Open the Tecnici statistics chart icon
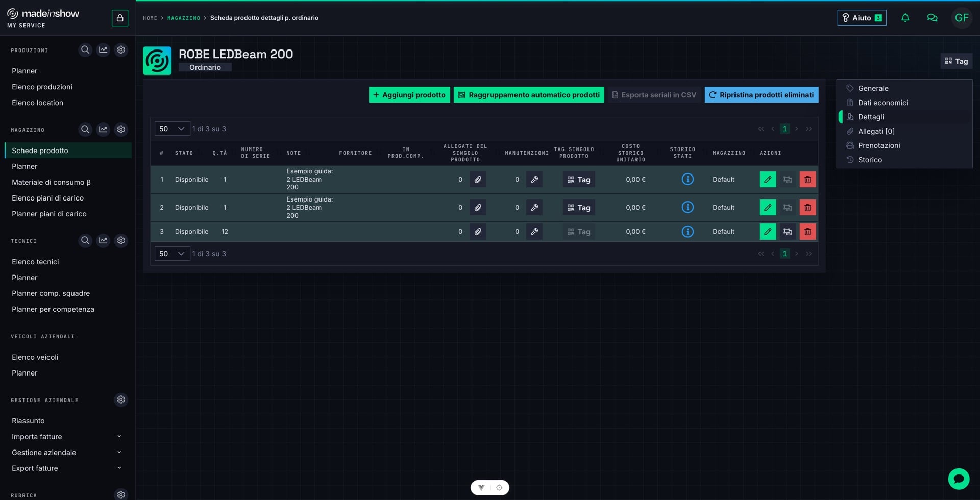Image resolution: width=980 pixels, height=500 pixels. (103, 240)
